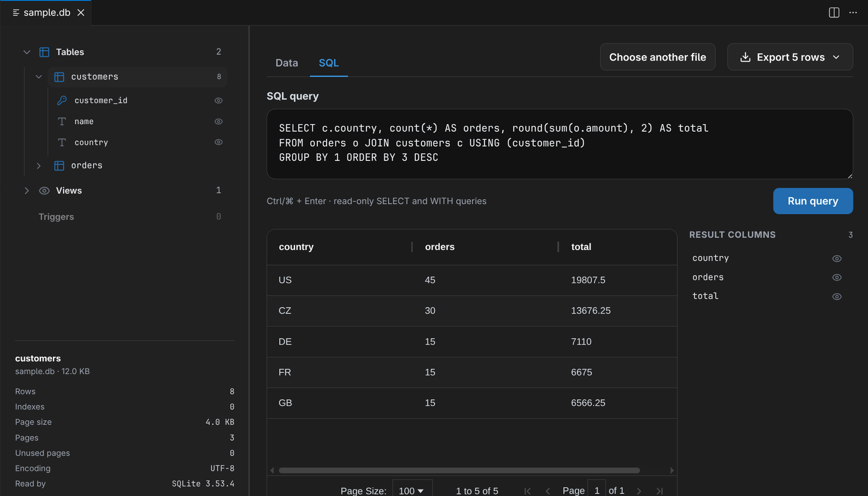
Task: Click the customer_id primary key icon
Action: pyautogui.click(x=62, y=100)
